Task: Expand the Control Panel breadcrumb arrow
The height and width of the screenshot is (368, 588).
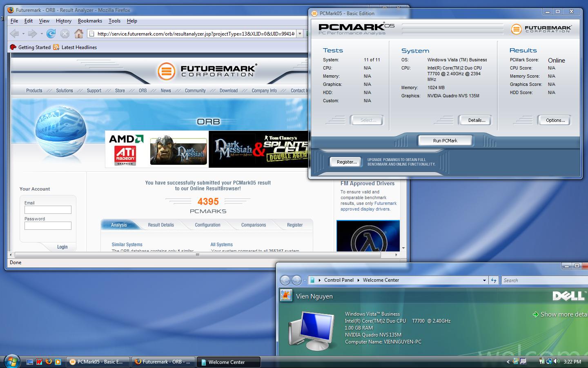Action: click(x=359, y=280)
